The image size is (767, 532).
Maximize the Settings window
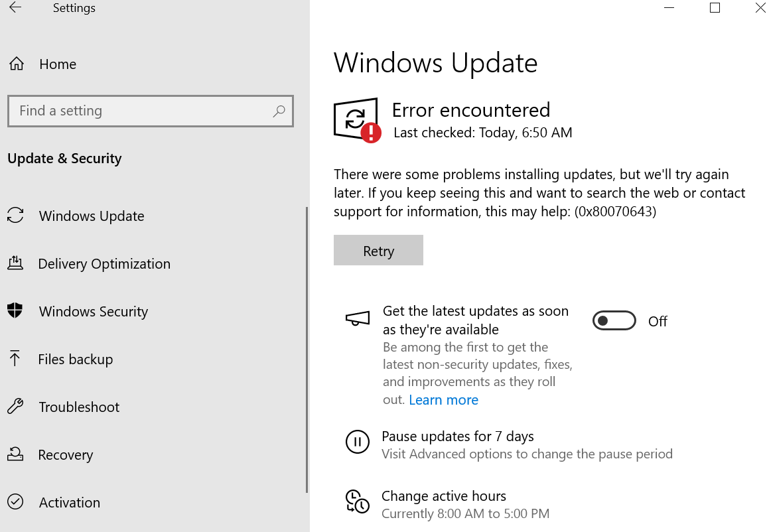[715, 8]
